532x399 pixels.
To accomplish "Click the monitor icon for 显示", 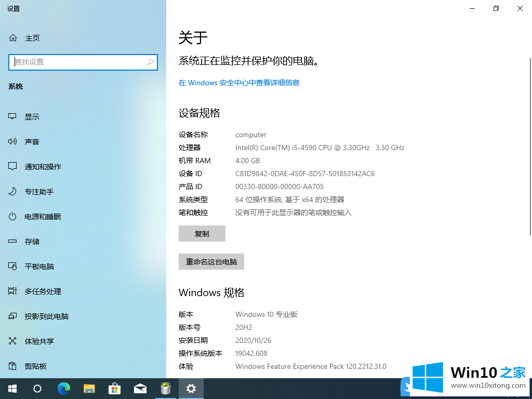I will click(12, 117).
